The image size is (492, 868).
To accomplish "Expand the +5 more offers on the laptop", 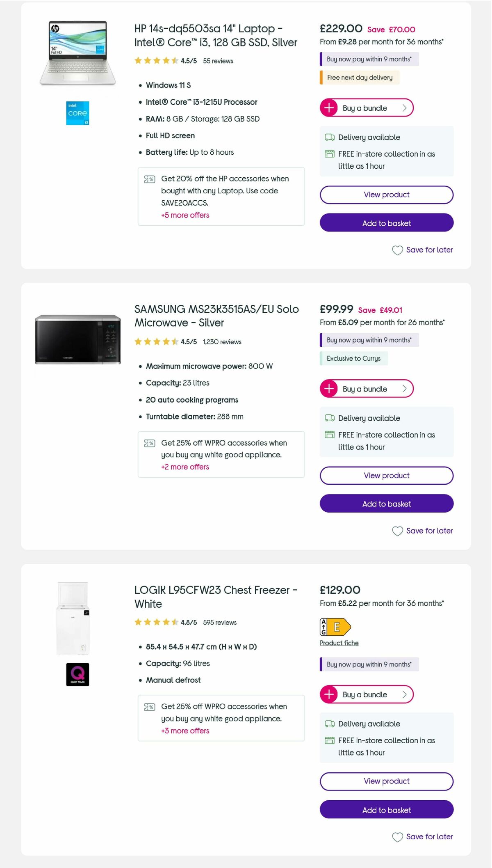I will pyautogui.click(x=185, y=215).
